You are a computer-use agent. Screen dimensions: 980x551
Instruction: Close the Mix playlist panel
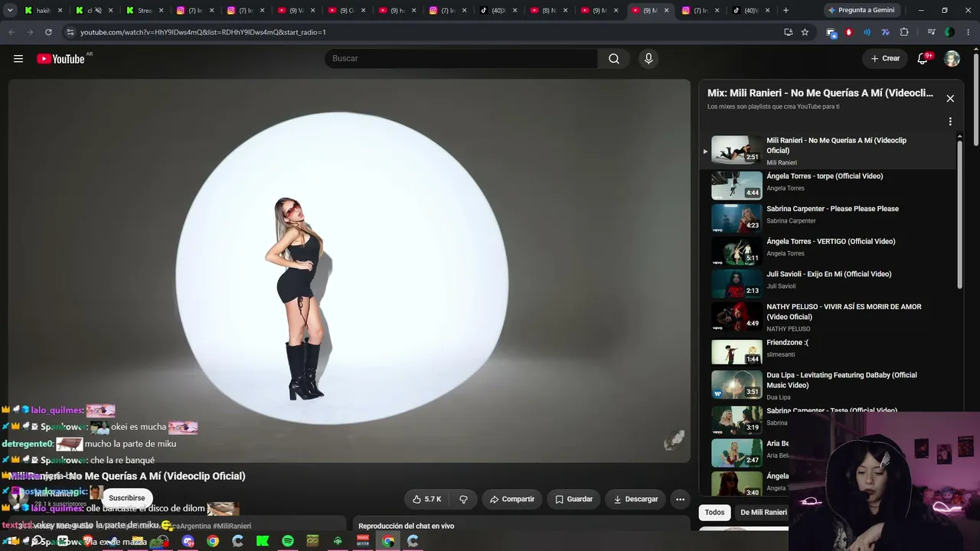pyautogui.click(x=950, y=99)
